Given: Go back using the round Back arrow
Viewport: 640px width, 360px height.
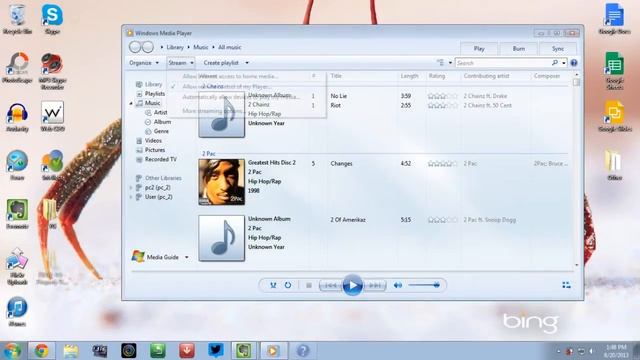Looking at the screenshot, I should point(135,47).
